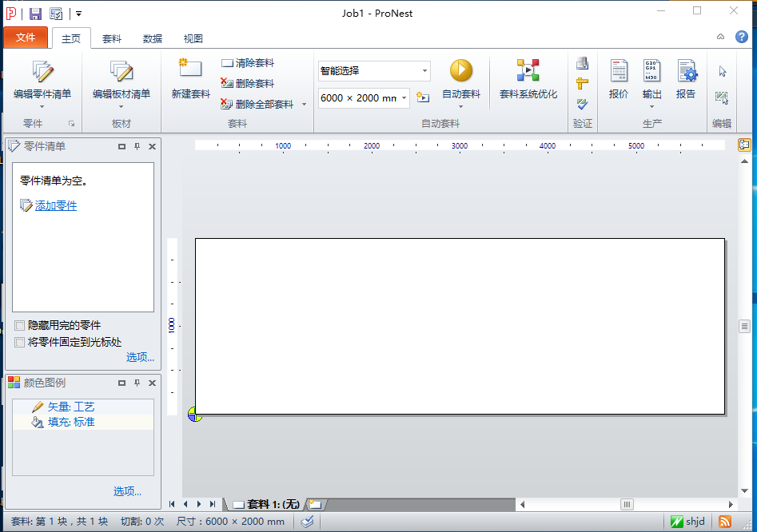This screenshot has width=757, height=532.
Task: Expand the 删除全部套料 dropdown arrow
Action: 304,105
